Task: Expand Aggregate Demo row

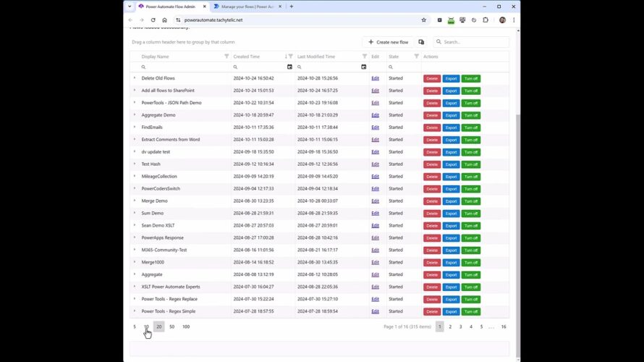Action: click(135, 115)
